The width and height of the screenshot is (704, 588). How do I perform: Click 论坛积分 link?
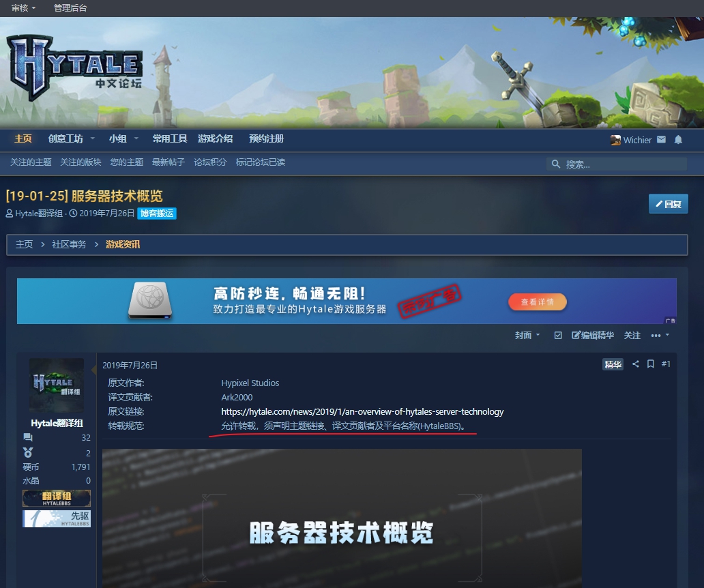click(x=210, y=162)
